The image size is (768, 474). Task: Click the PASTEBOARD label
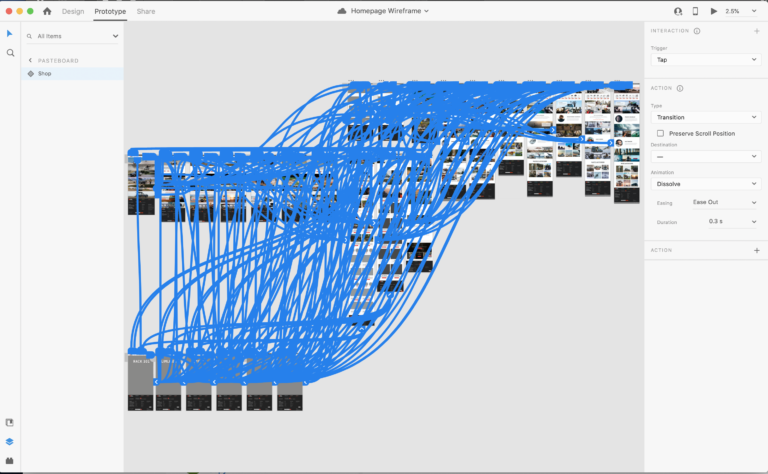click(x=58, y=61)
